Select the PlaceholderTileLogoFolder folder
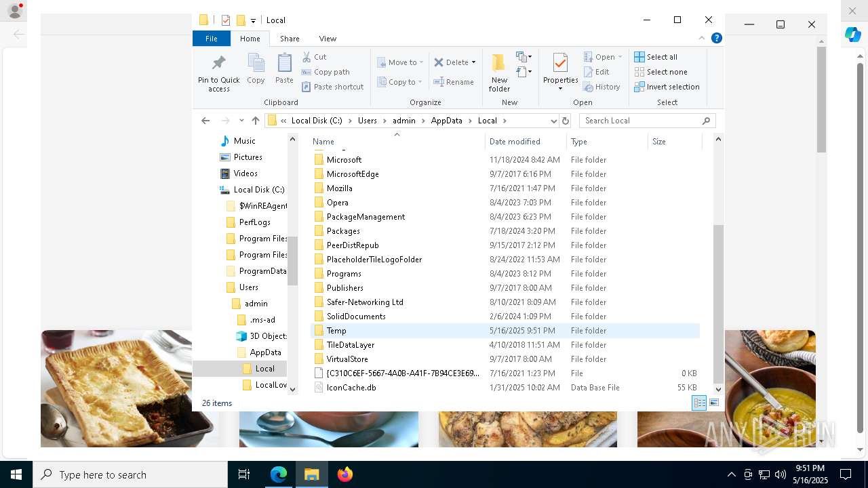The height and width of the screenshot is (488, 868). coord(505,260)
